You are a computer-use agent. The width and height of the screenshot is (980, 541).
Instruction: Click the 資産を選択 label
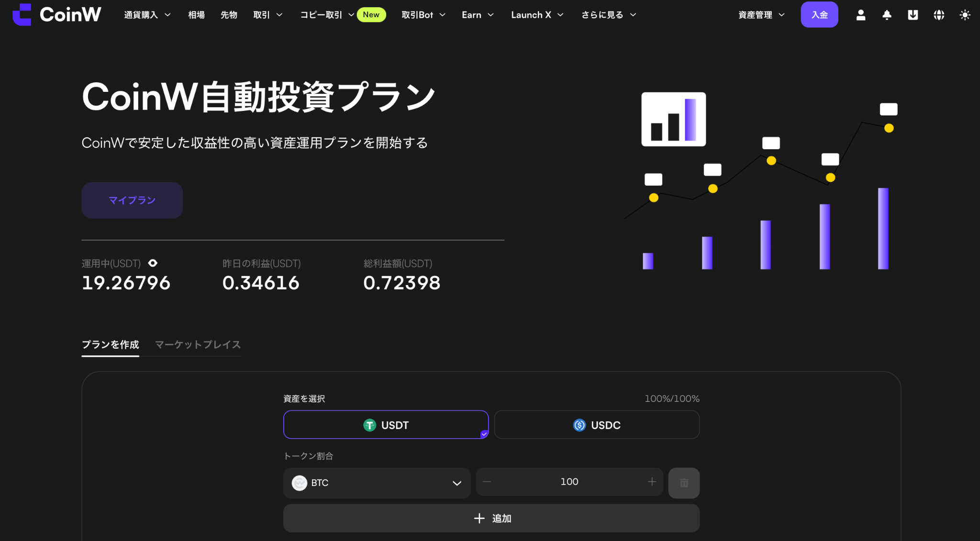coord(304,398)
